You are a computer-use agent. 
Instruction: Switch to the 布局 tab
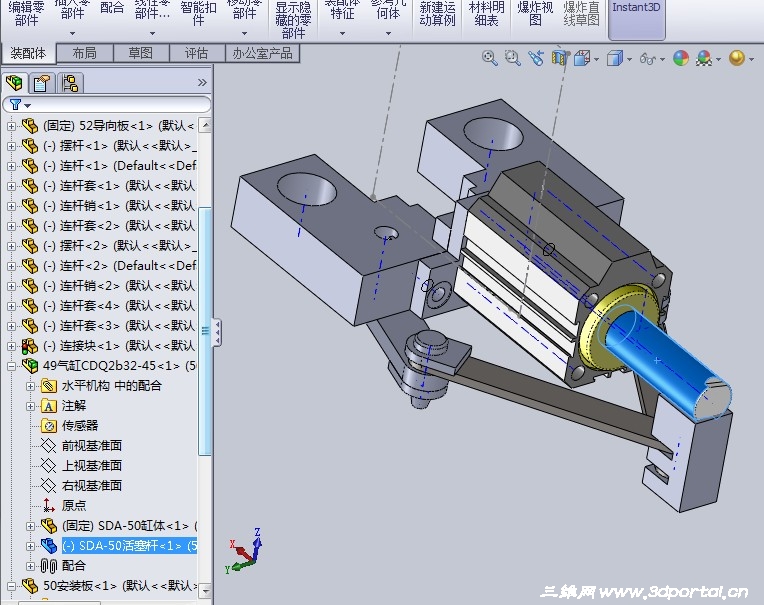coord(84,53)
